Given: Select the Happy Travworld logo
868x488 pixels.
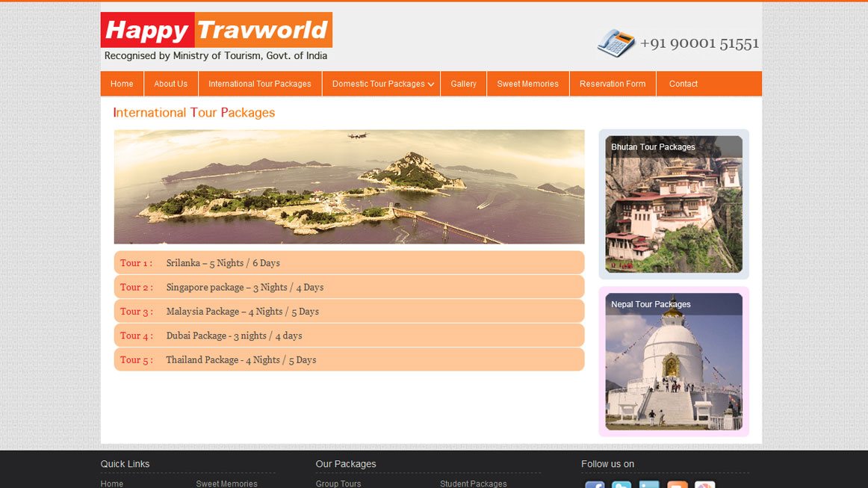Looking at the screenshot, I should click(x=217, y=30).
